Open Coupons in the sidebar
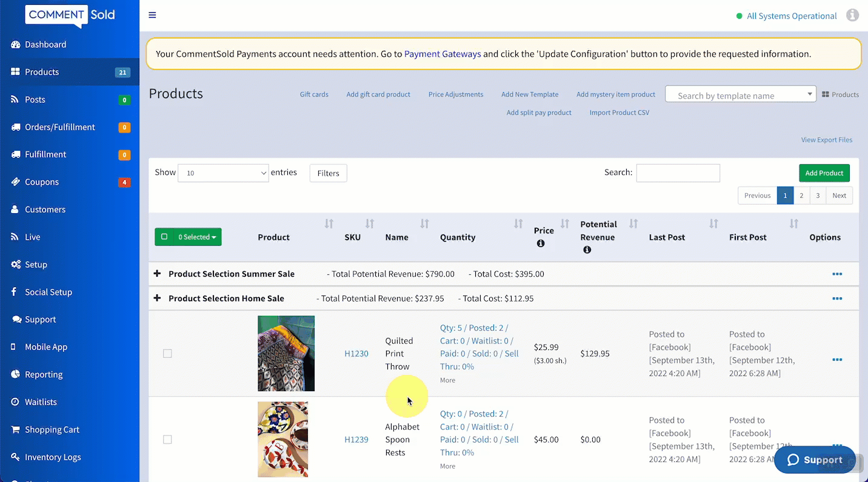868x482 pixels. coord(42,182)
